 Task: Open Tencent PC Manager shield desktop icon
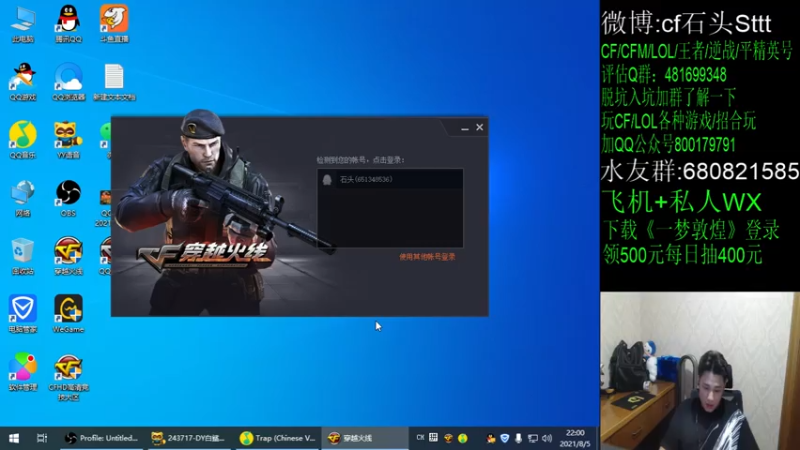[x=23, y=314]
